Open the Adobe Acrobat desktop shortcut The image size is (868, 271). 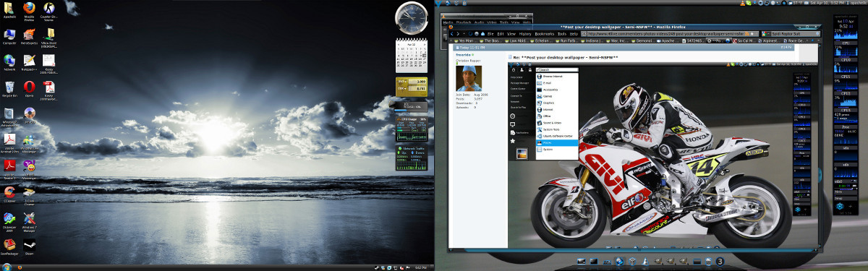pos(9,142)
